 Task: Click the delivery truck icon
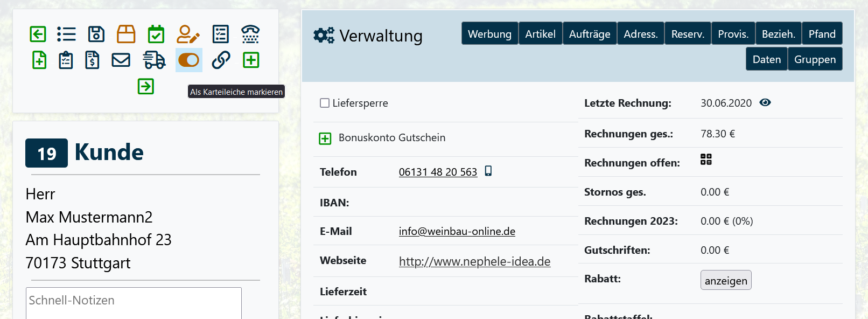(x=154, y=60)
